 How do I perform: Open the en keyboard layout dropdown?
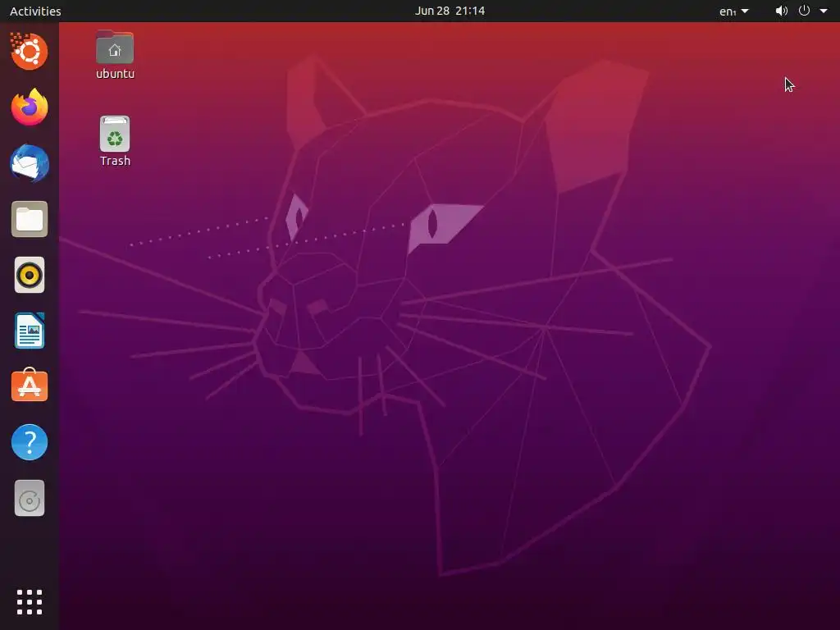pos(734,11)
